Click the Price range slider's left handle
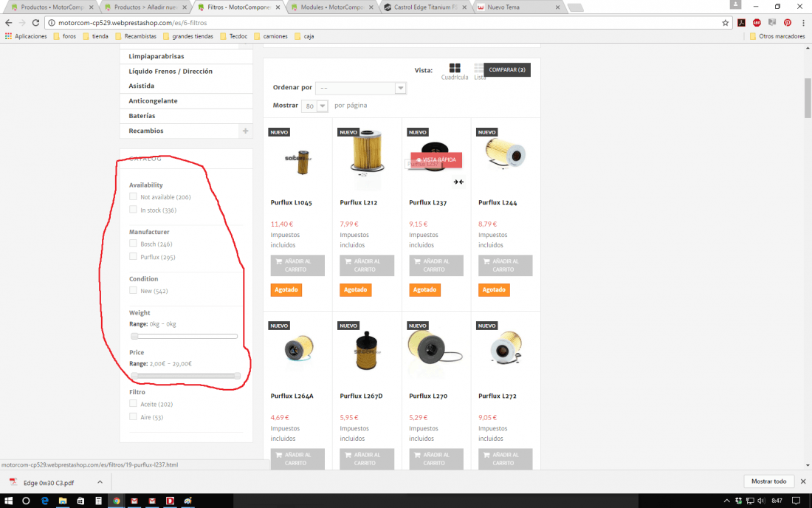This screenshot has width=812, height=508. [134, 375]
